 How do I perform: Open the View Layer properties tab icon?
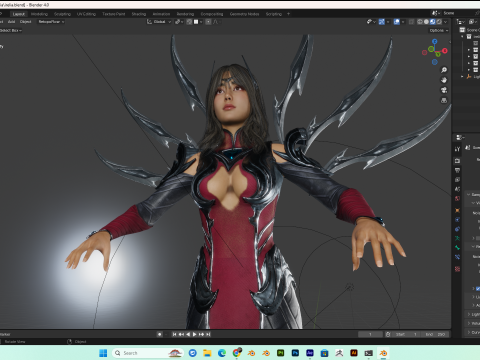click(x=457, y=180)
